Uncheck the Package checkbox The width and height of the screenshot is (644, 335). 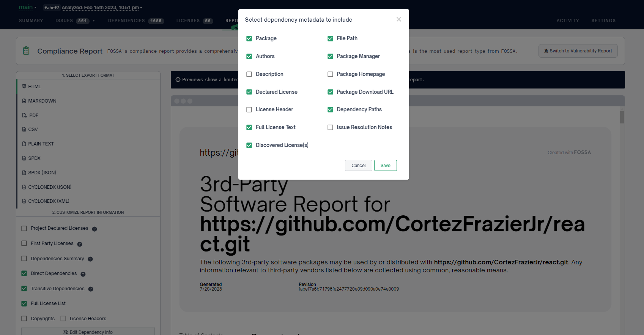[249, 38]
